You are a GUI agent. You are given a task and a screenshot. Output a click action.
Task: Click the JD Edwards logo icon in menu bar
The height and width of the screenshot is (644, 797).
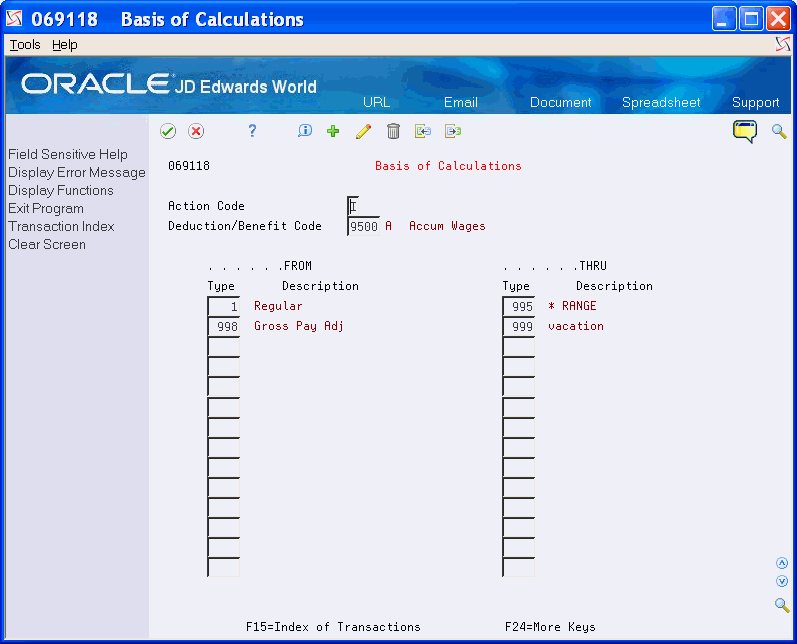click(x=783, y=44)
